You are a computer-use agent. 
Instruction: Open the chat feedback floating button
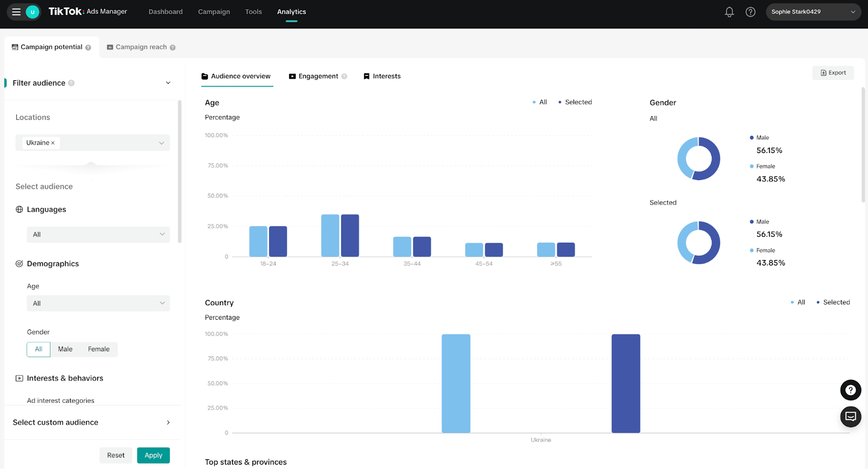tap(851, 416)
